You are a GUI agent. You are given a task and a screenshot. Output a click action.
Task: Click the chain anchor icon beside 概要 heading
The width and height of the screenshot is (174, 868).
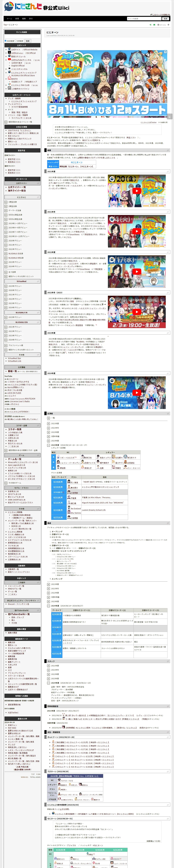point(168,151)
